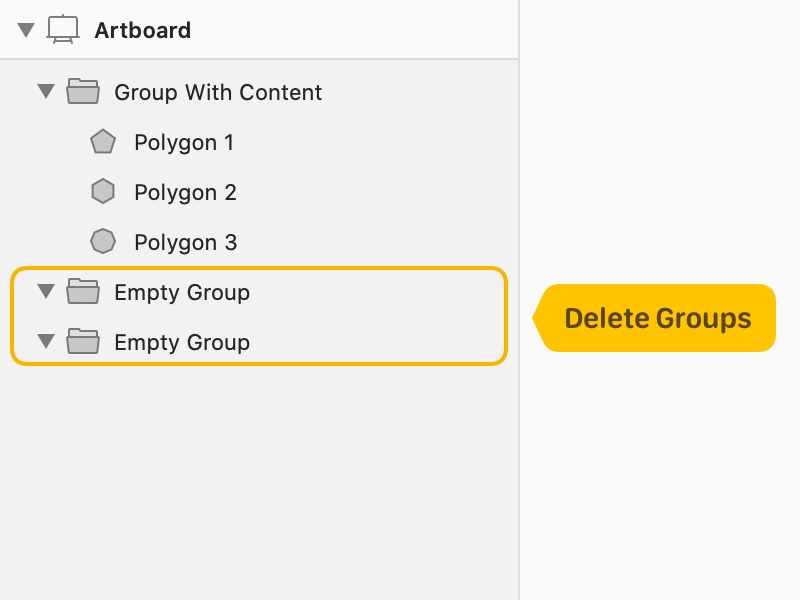Select the Polygon 2 hexagon icon
Viewport: 800px width, 600px height.
pos(103,191)
